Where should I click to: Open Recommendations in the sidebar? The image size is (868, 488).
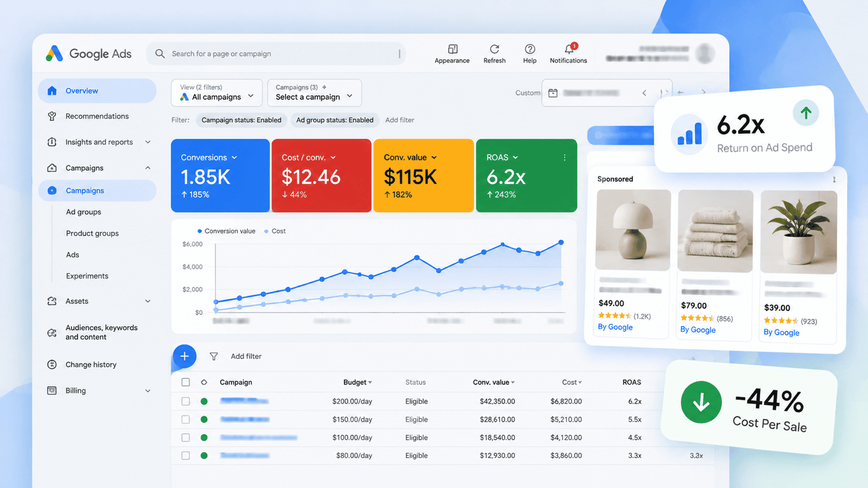[x=97, y=116]
